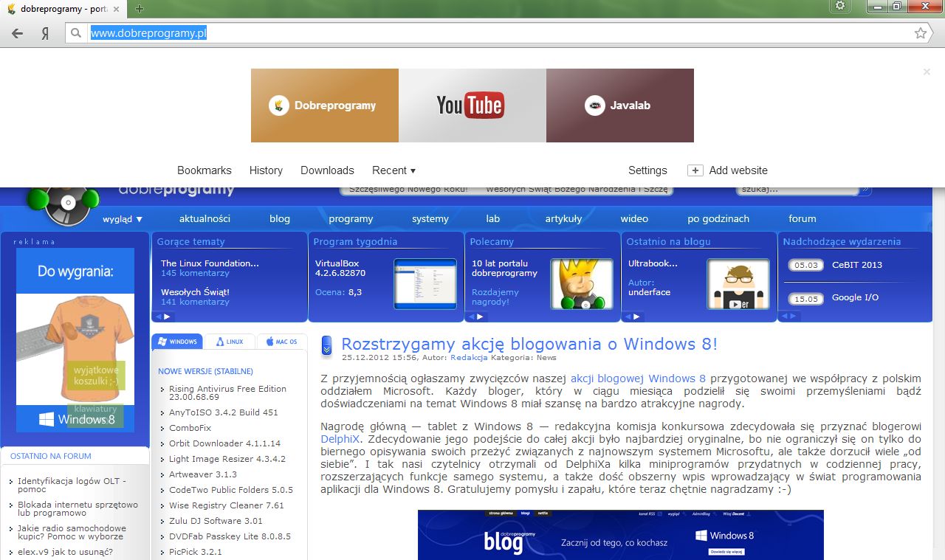Go to blog section
This screenshot has width=945, height=560.
(x=280, y=219)
